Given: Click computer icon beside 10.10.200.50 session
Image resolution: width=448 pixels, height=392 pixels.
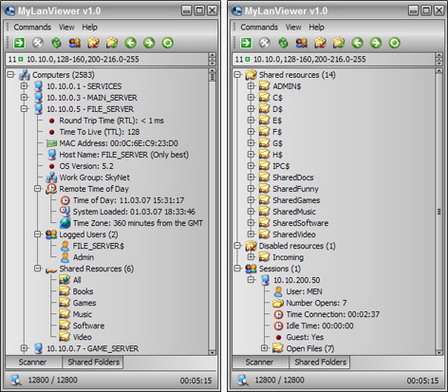Looking at the screenshot, I should [265, 280].
